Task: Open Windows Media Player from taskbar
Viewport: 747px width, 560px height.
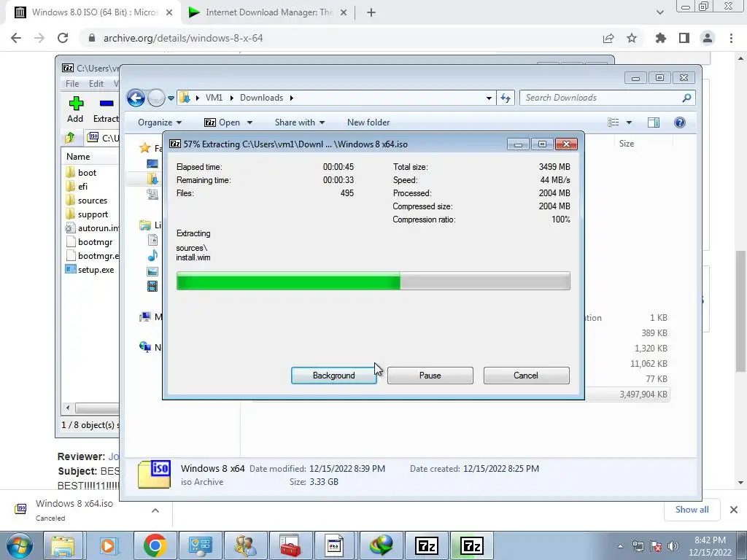Action: (108, 545)
